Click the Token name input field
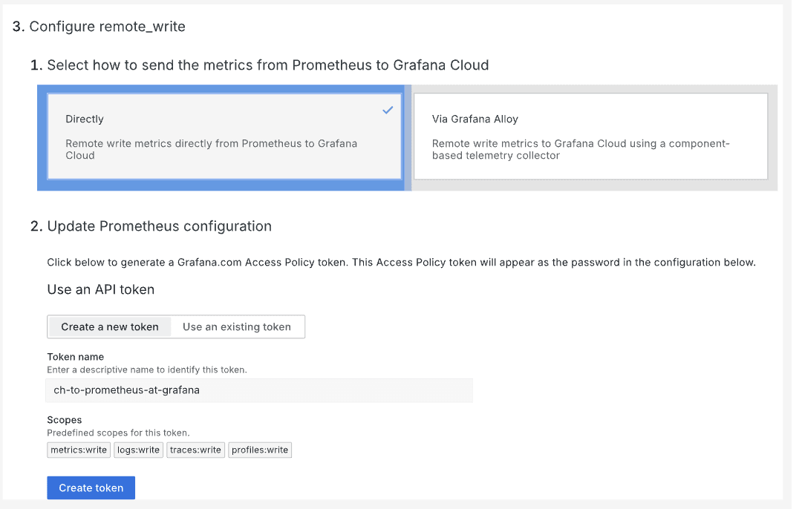Screen dimensions: 802x532 [x=259, y=390]
